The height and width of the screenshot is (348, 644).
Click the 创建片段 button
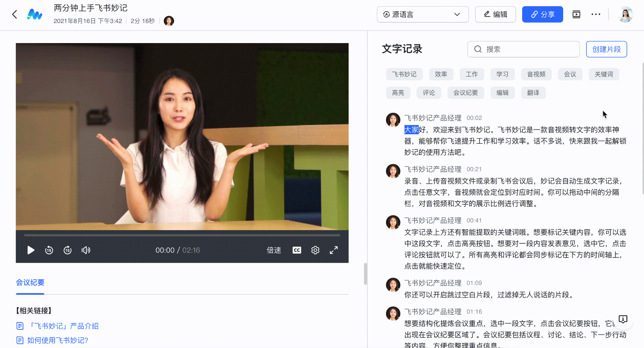(607, 49)
